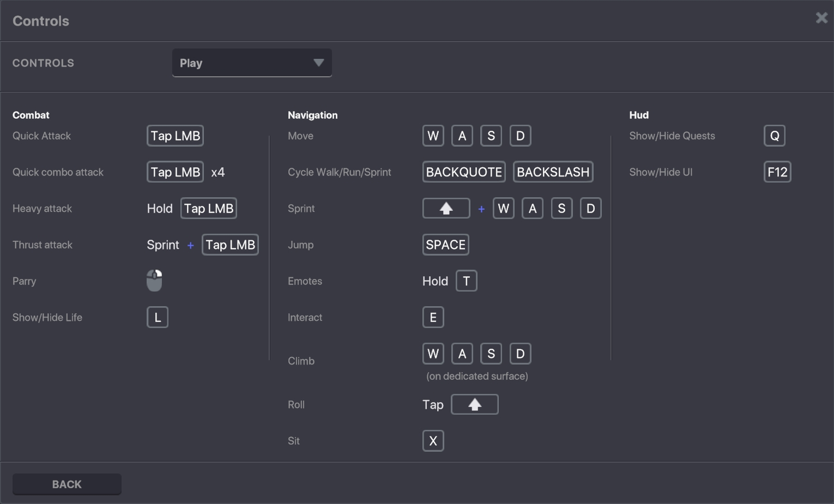This screenshot has width=834, height=504.
Task: Click the X key beside Sit
Action: [433, 441]
